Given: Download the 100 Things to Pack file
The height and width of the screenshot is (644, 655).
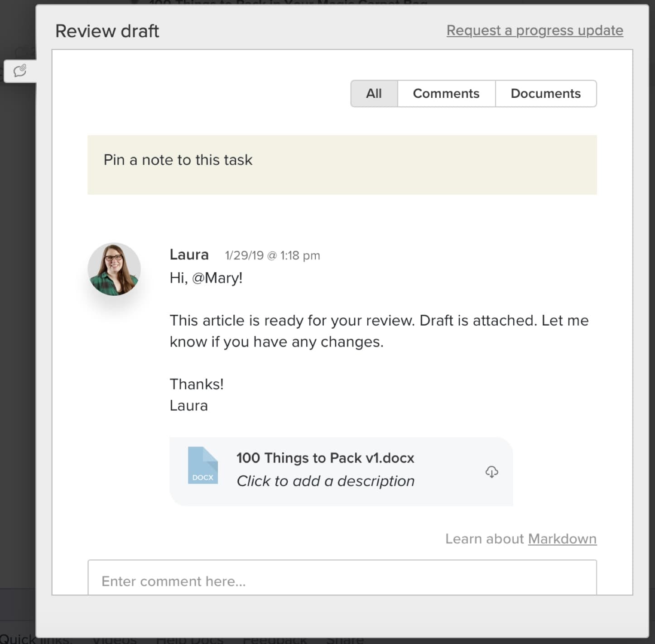Looking at the screenshot, I should pos(491,472).
